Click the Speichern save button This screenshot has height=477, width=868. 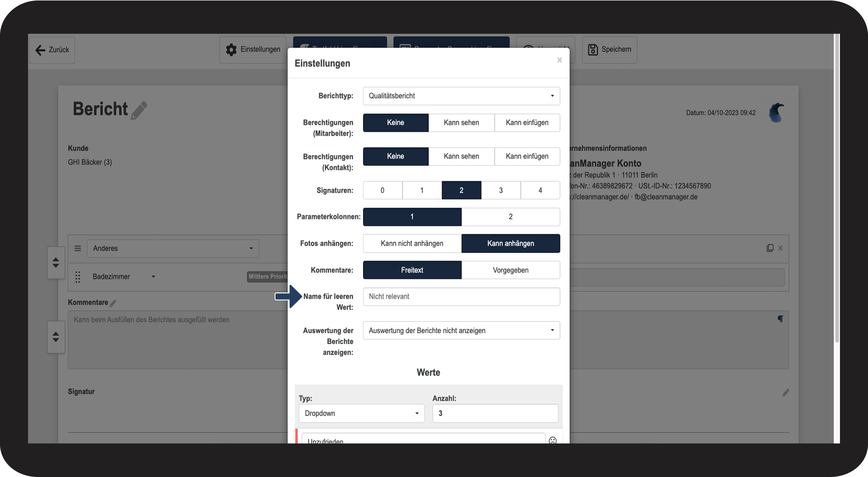click(610, 50)
